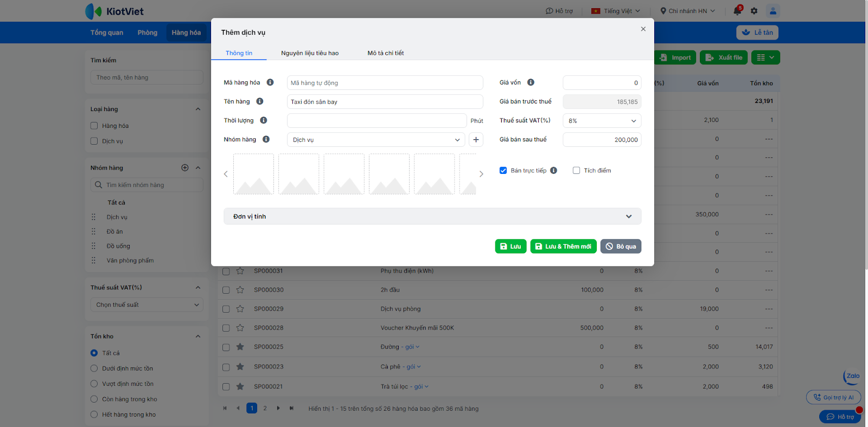Open the Nhóm hàng Dịch vụ dropdown

coord(375,140)
